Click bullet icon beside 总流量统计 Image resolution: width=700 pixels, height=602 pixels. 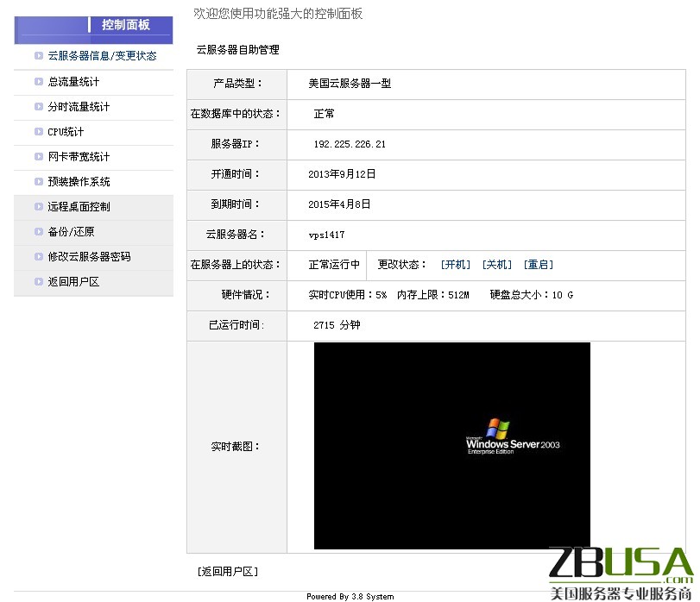coord(39,82)
